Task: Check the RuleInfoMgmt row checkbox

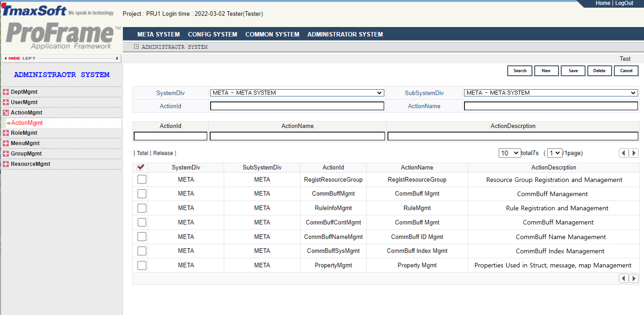Action: (142, 208)
